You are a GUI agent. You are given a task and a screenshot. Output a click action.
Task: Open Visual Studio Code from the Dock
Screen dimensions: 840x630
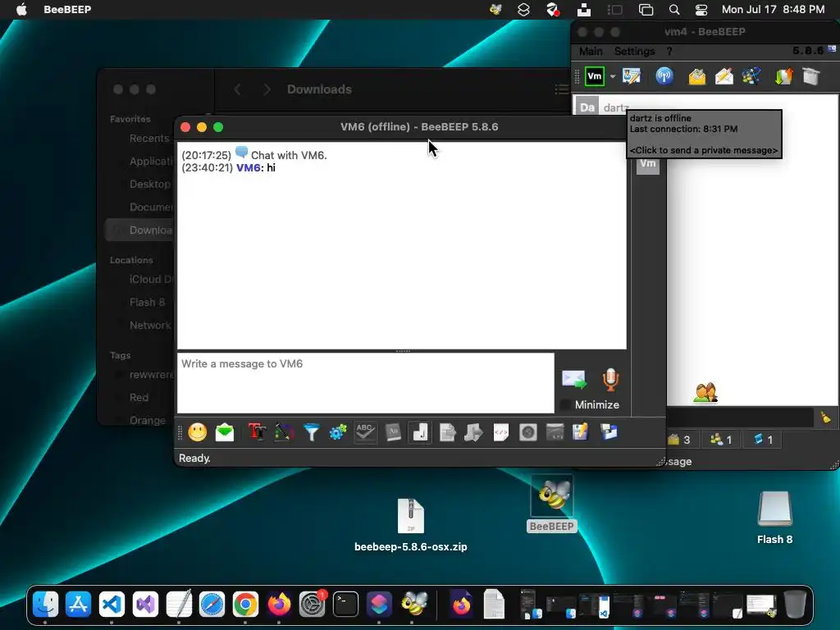point(112,605)
